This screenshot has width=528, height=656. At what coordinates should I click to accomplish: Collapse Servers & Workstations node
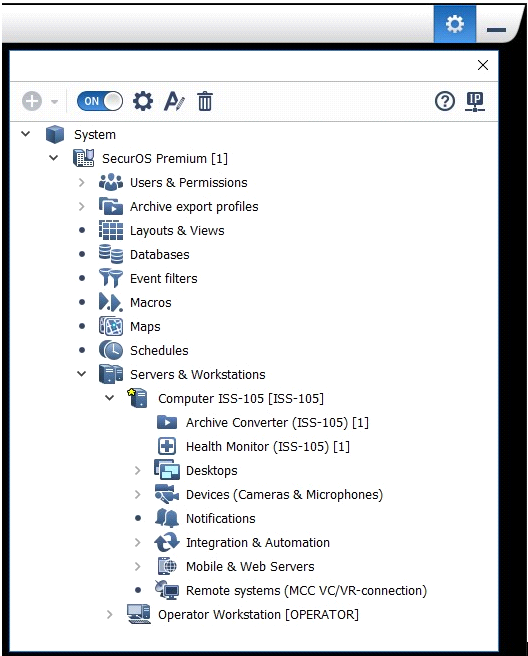click(82, 374)
